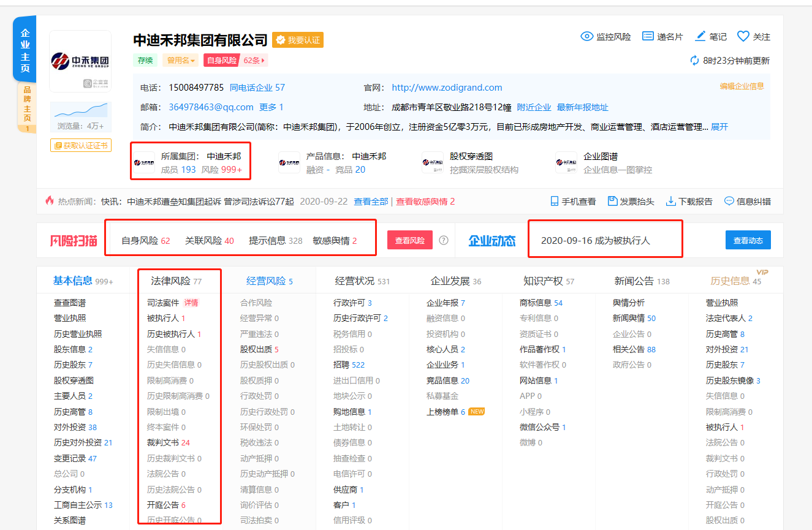Open 附近企业 link
Viewport: 812px width, 530px height.
tap(534, 107)
